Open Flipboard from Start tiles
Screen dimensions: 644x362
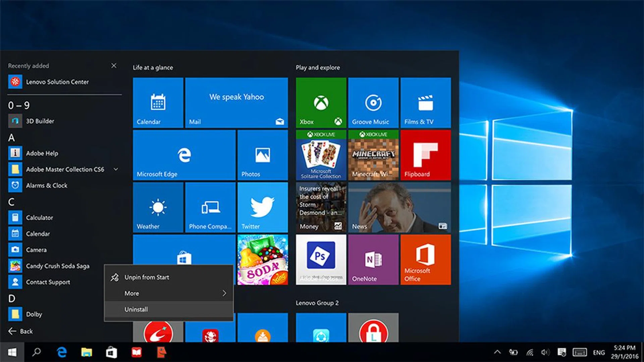click(425, 155)
